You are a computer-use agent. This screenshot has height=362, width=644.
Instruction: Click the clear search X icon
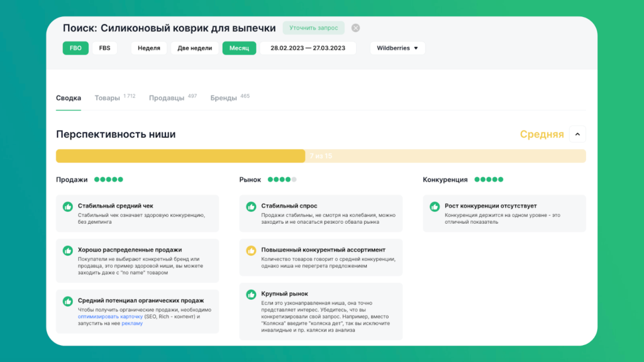pos(355,28)
